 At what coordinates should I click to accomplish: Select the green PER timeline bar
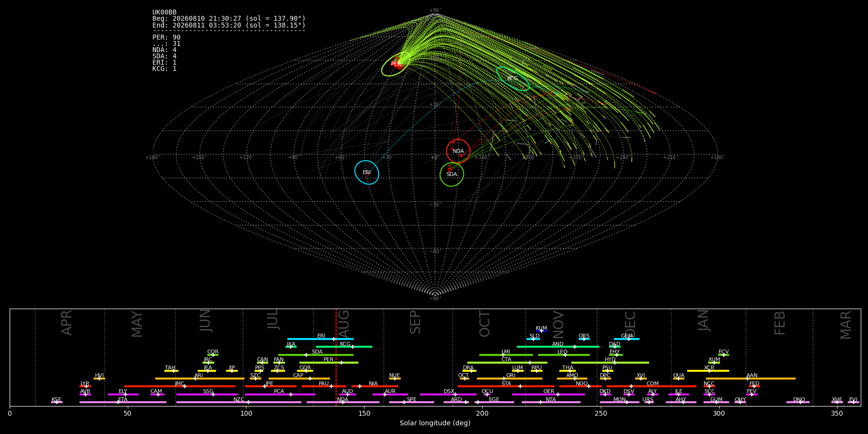point(329,363)
